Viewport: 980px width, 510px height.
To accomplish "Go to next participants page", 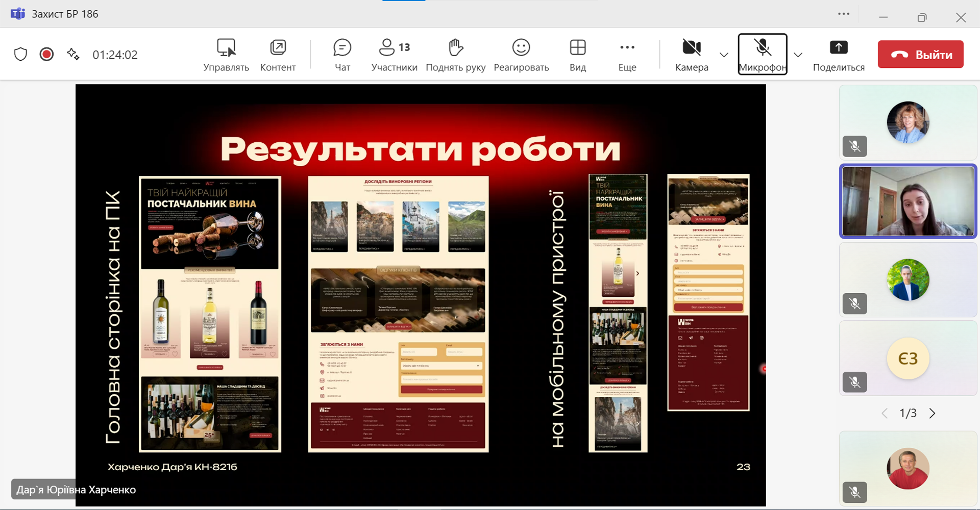I will tap(933, 413).
